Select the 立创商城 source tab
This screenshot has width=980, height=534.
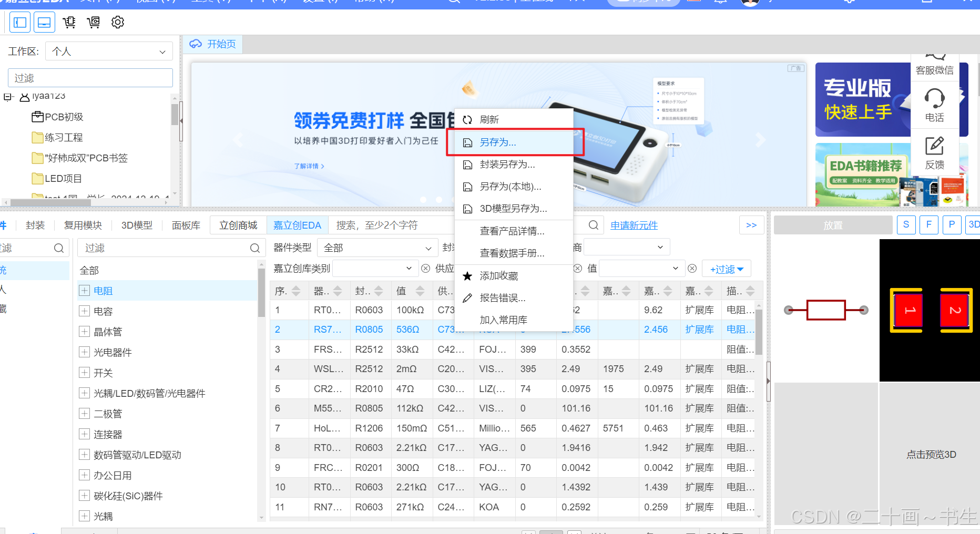click(x=238, y=225)
